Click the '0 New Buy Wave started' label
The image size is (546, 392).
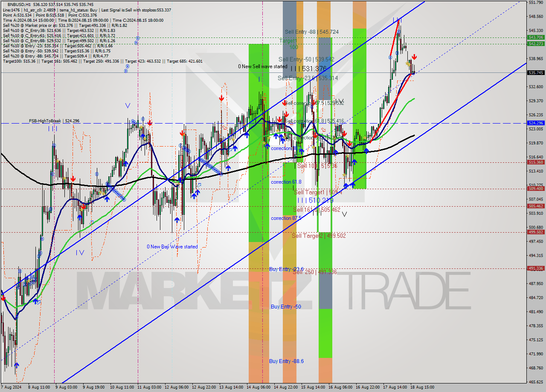(172, 247)
